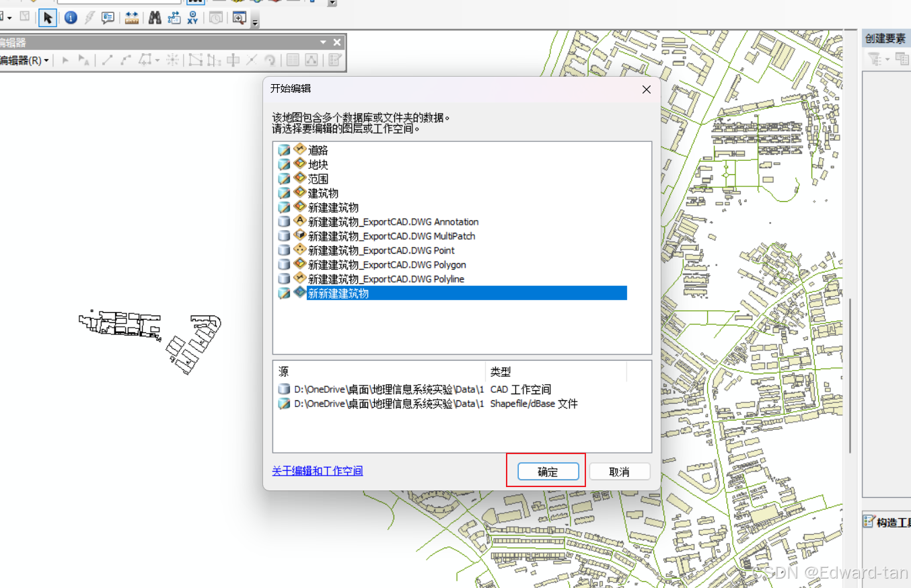The height and width of the screenshot is (588, 911).
Task: Click the 创建要素 panel title
Action: pyautogui.click(x=885, y=39)
